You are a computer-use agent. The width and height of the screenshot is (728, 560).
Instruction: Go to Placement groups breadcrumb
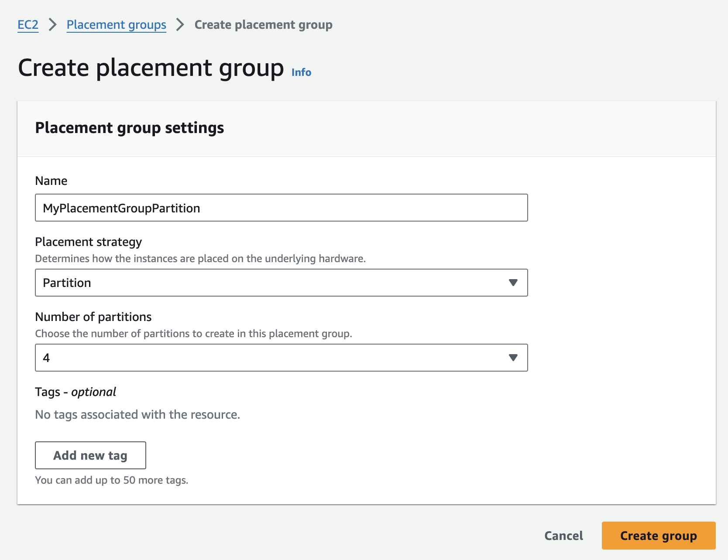pyautogui.click(x=116, y=25)
